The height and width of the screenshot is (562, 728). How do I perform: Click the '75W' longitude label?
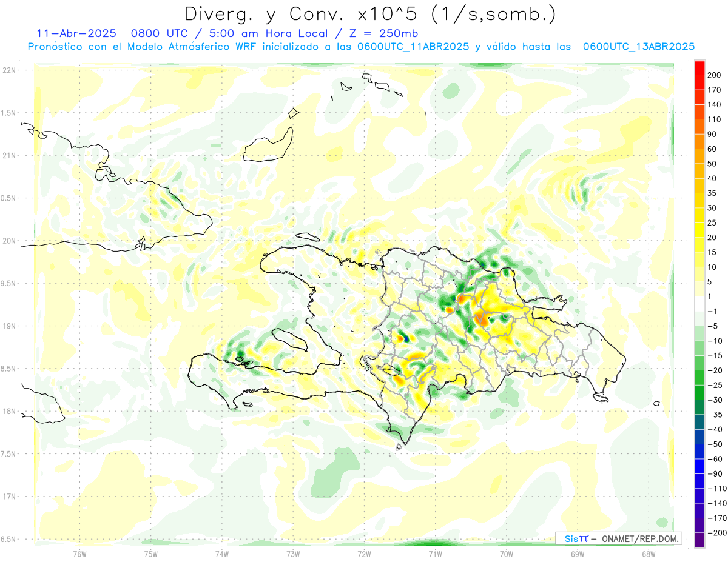point(151,554)
